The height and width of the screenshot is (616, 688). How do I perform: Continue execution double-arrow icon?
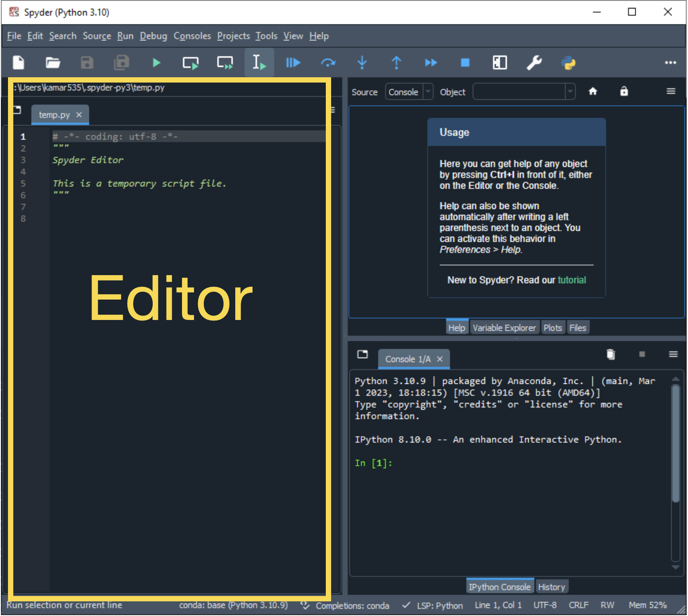(x=431, y=63)
